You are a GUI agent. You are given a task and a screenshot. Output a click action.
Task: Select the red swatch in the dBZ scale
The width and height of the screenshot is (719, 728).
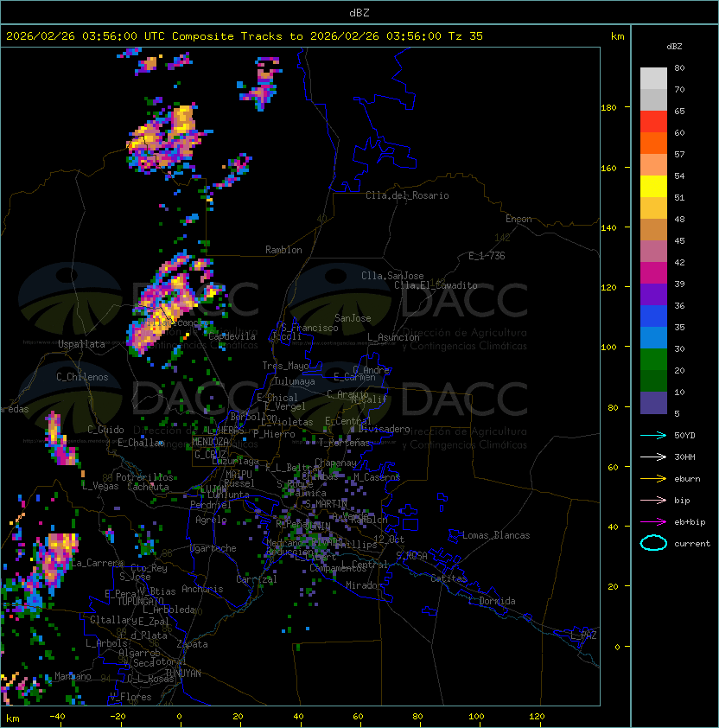[653, 122]
